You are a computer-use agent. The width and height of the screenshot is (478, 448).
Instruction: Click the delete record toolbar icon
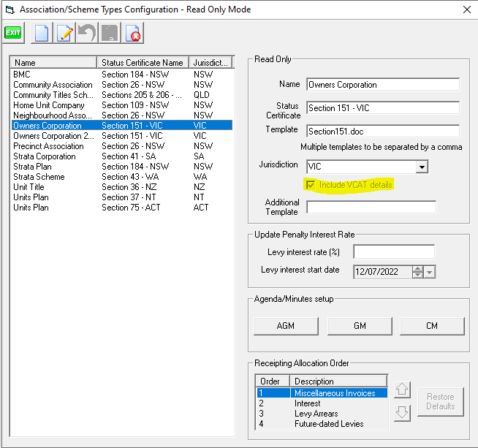[132, 33]
